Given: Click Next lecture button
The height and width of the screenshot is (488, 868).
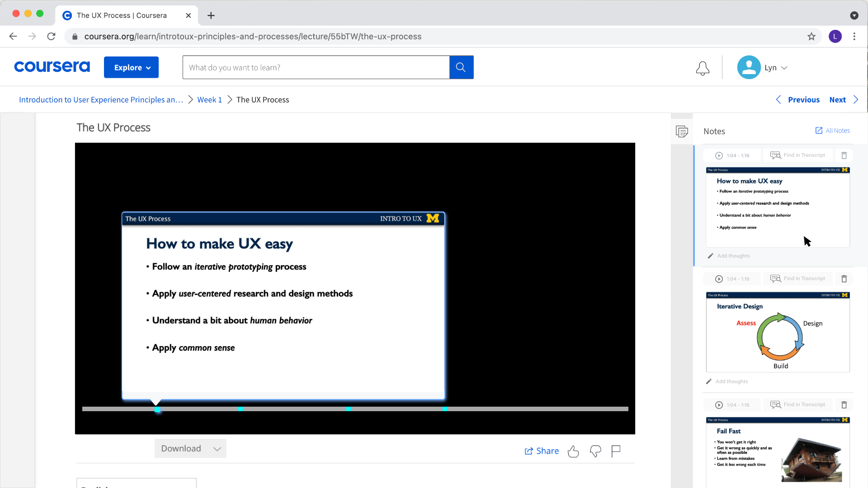Looking at the screenshot, I should [x=843, y=100].
